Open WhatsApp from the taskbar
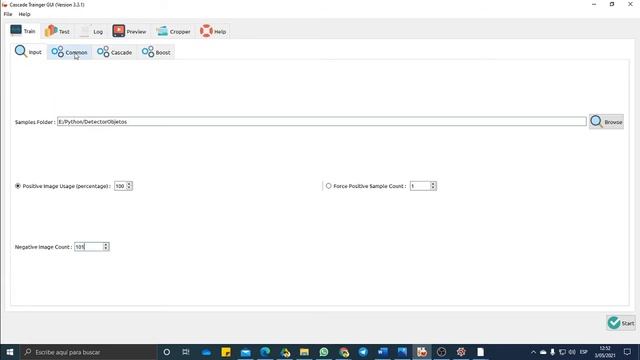 324,352
